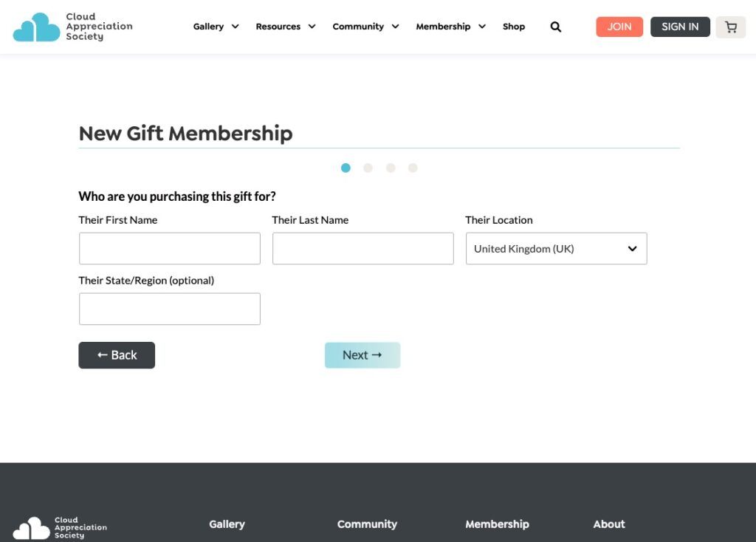756x542 pixels.
Task: Click the footer Cloud Appreciation Society logo
Action: [x=60, y=528]
